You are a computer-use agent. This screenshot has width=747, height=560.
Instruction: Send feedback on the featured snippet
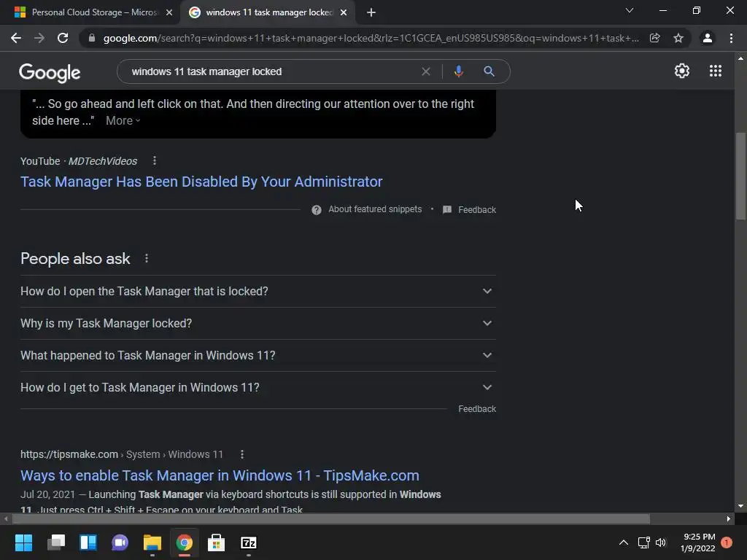point(469,209)
